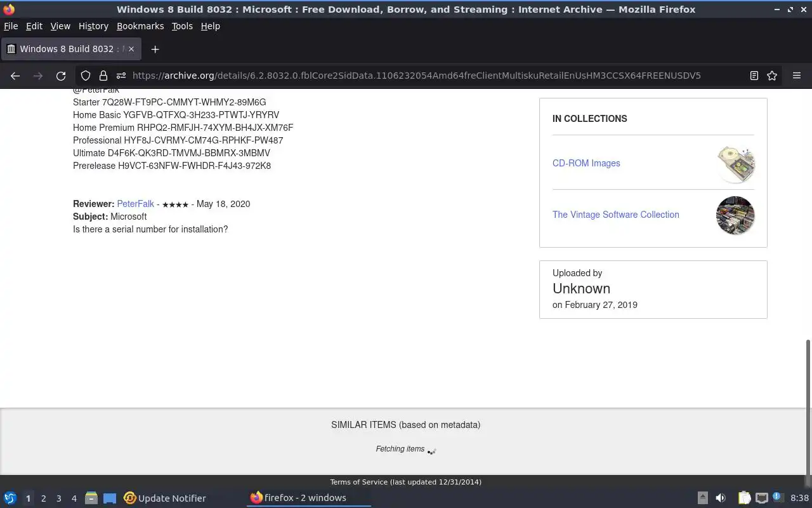
Task: Click the IN COLLECTIONS heading
Action: click(x=589, y=119)
